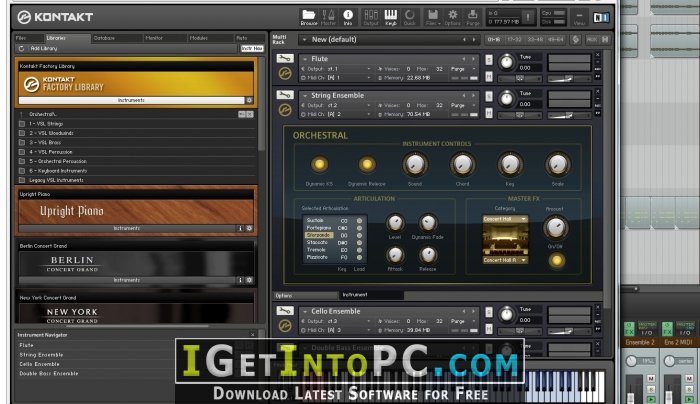This screenshot has height=404, width=700.
Task: Open the Browse panel folder icon
Action: point(308,15)
